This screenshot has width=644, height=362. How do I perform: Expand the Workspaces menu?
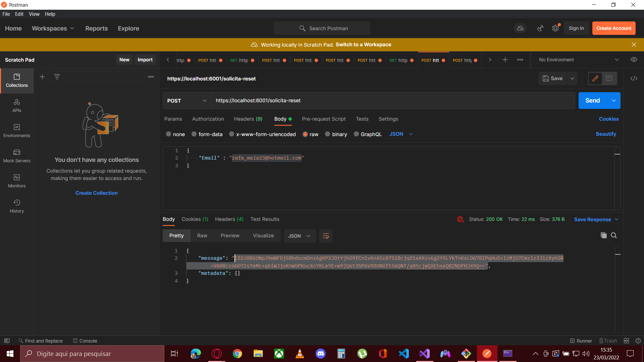tap(53, 28)
